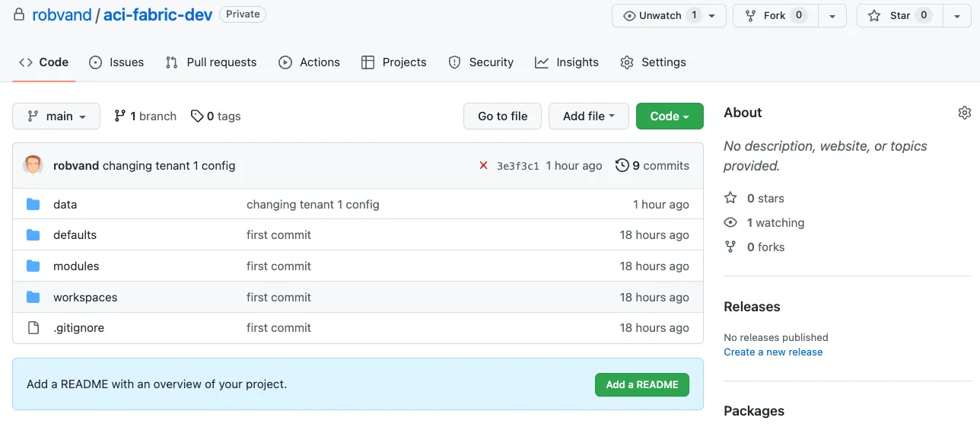
Task: Open the 9 commits history
Action: (652, 165)
